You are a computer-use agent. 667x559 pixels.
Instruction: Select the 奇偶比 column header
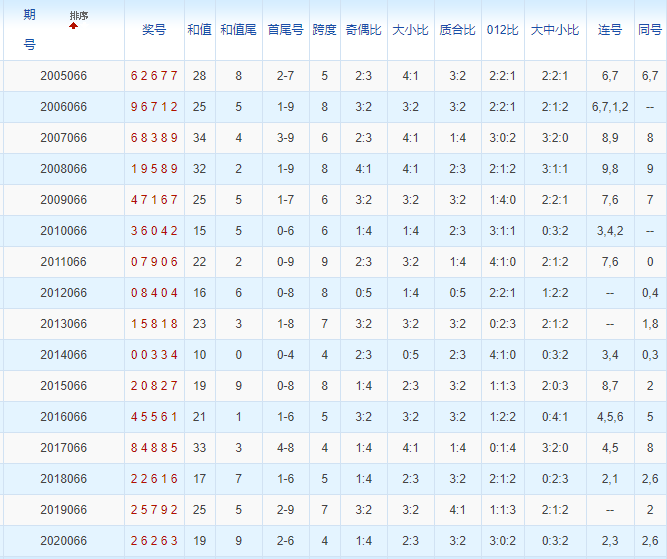tap(364, 30)
